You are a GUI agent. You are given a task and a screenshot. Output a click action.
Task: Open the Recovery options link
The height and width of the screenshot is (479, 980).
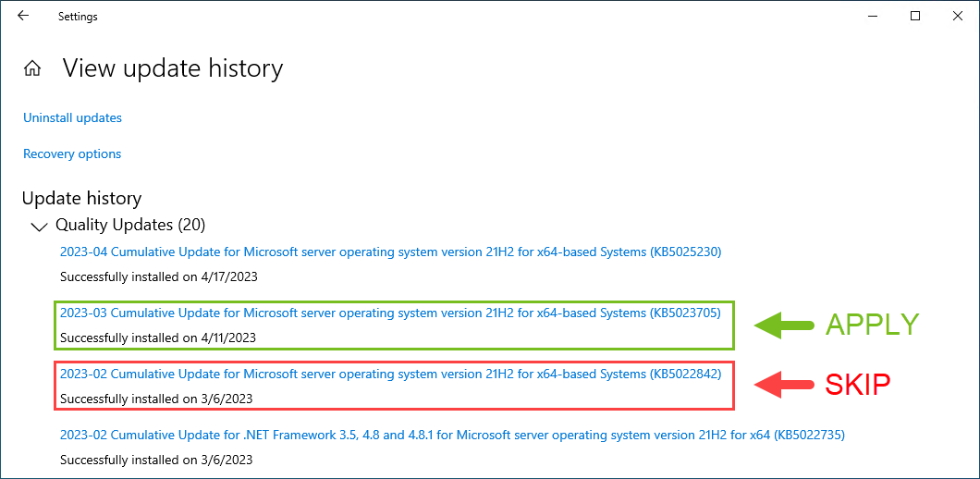[72, 154]
